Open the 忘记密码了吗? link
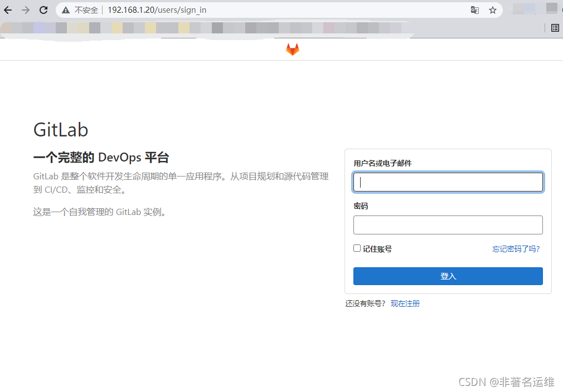Screen dimensions: 563x392 [516, 249]
